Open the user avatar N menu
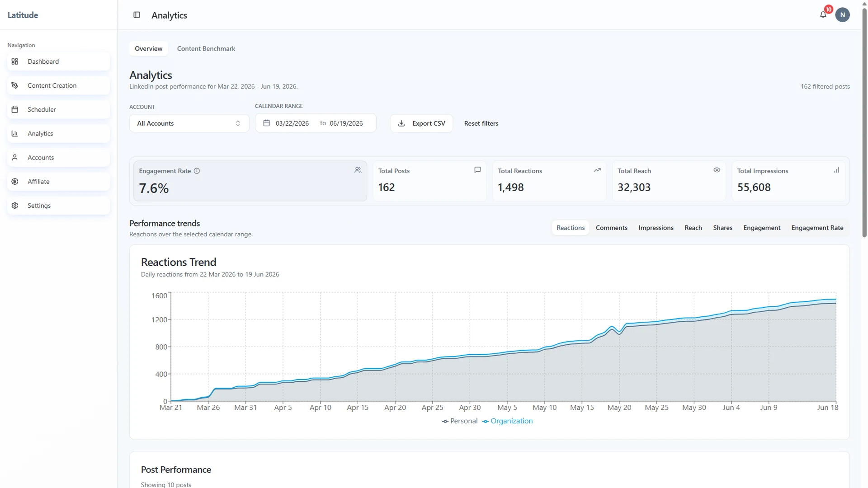The image size is (868, 488). click(842, 15)
